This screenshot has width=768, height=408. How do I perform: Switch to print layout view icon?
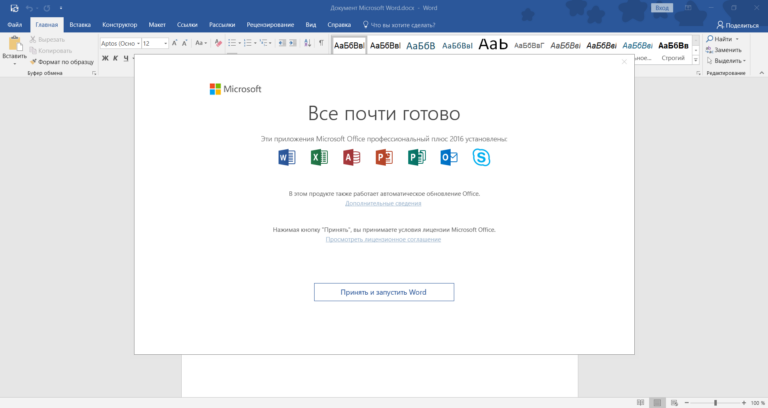[x=657, y=403]
